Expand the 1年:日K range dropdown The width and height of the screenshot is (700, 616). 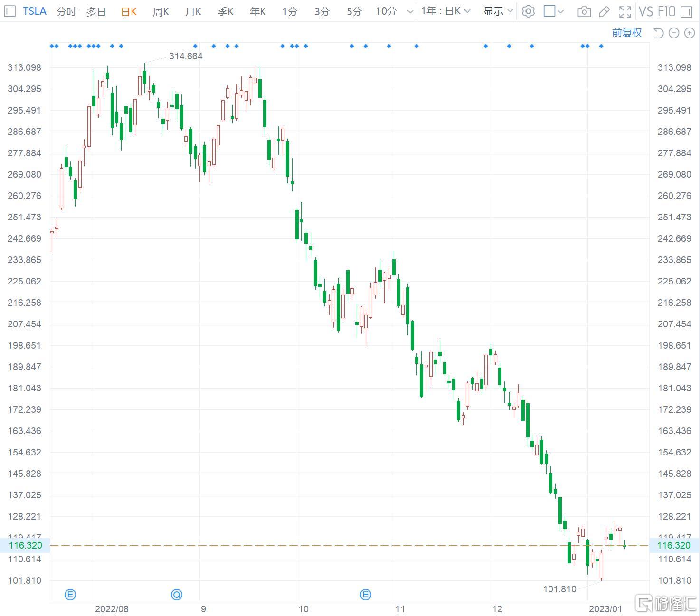pyautogui.click(x=445, y=11)
